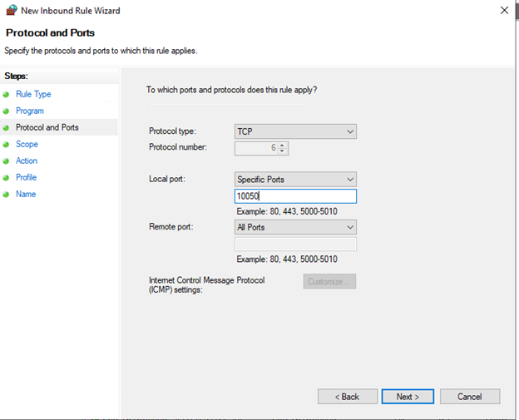Decrease protocol number with down spinner arrow

[x=282, y=151]
